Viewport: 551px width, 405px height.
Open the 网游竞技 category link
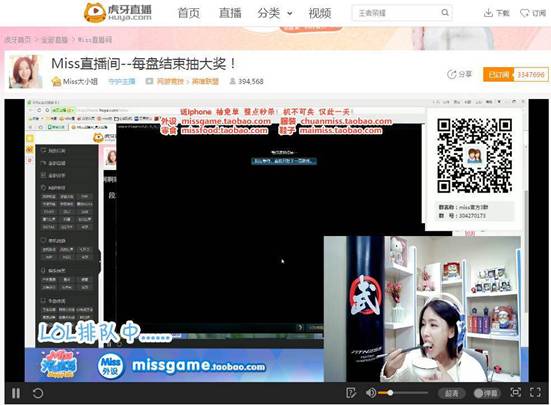[x=170, y=81]
